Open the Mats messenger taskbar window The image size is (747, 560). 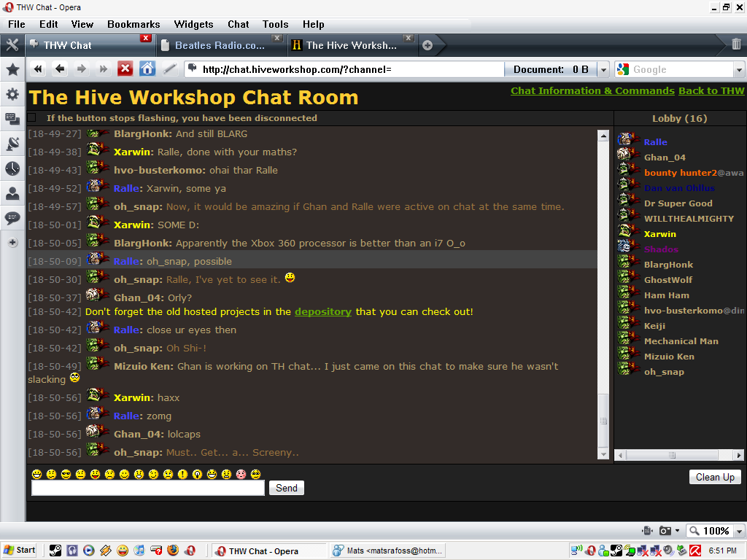pyautogui.click(x=388, y=551)
